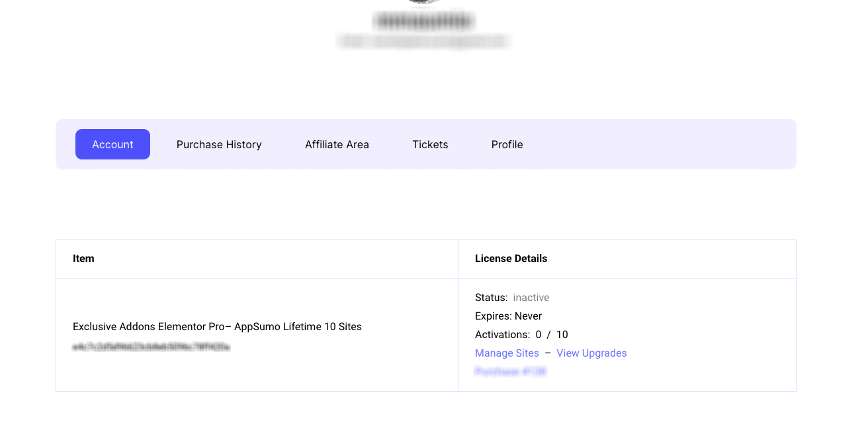The height and width of the screenshot is (438, 868).
Task: Click the Expires: Never text
Action: pyautogui.click(x=508, y=316)
